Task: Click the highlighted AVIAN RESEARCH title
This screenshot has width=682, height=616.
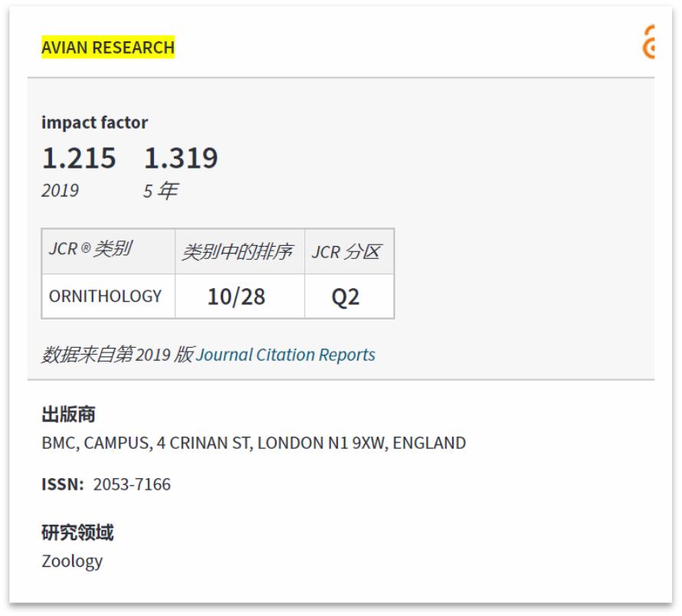Action: pos(108,47)
